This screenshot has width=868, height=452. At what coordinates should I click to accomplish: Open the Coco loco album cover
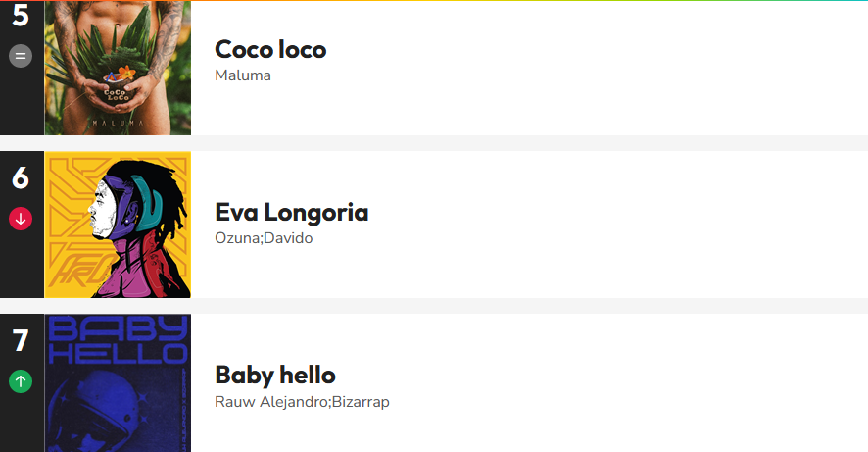118,67
